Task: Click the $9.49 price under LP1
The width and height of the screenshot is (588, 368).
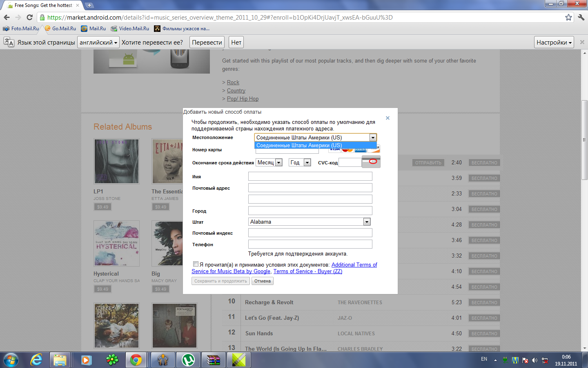Action: pyautogui.click(x=103, y=207)
